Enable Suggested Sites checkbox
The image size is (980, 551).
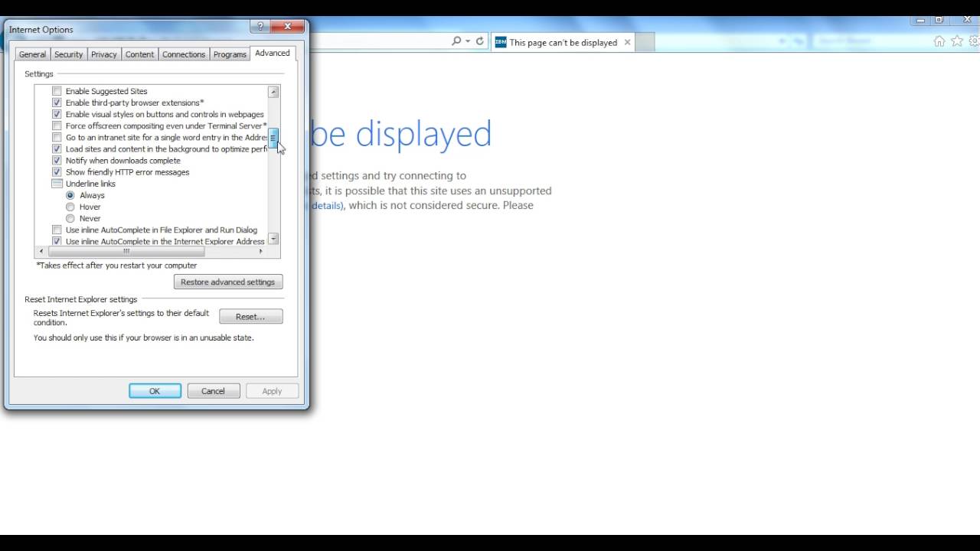57,91
